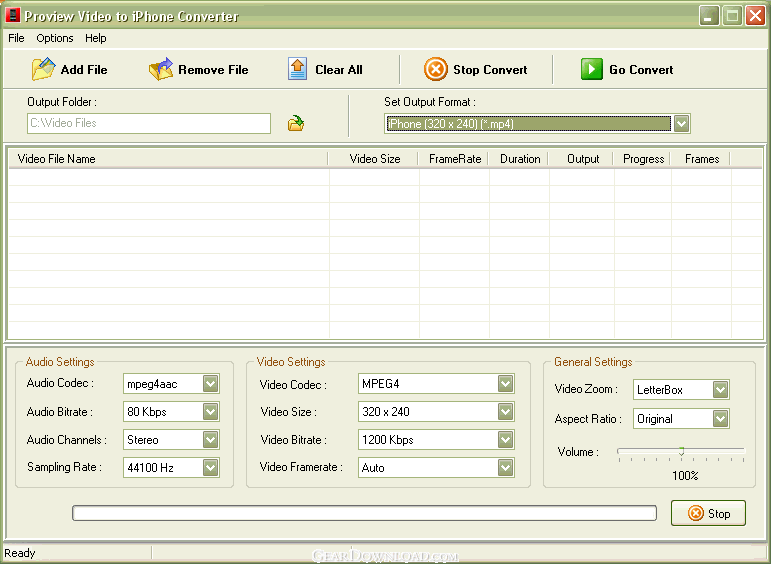Browse for output folder with folder icon
This screenshot has width=771, height=564.
(x=296, y=123)
